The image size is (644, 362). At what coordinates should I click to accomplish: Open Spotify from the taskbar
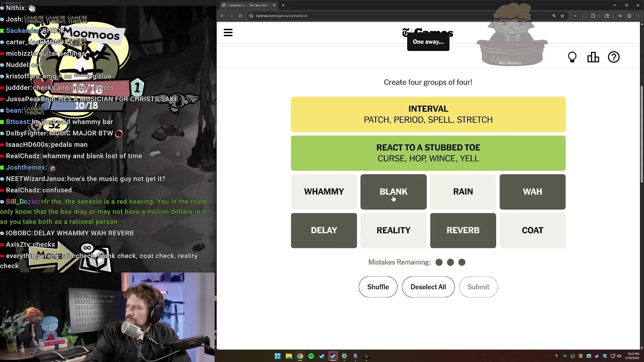(311, 356)
